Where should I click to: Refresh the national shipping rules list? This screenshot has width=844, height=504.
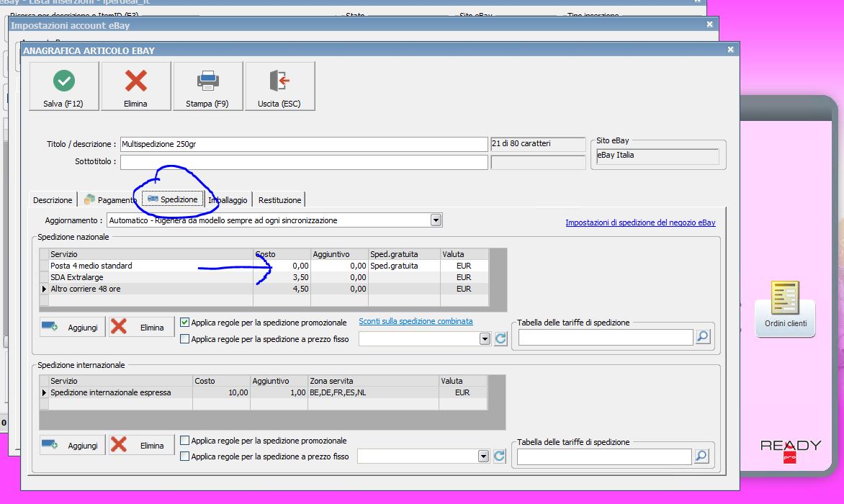[x=500, y=339]
